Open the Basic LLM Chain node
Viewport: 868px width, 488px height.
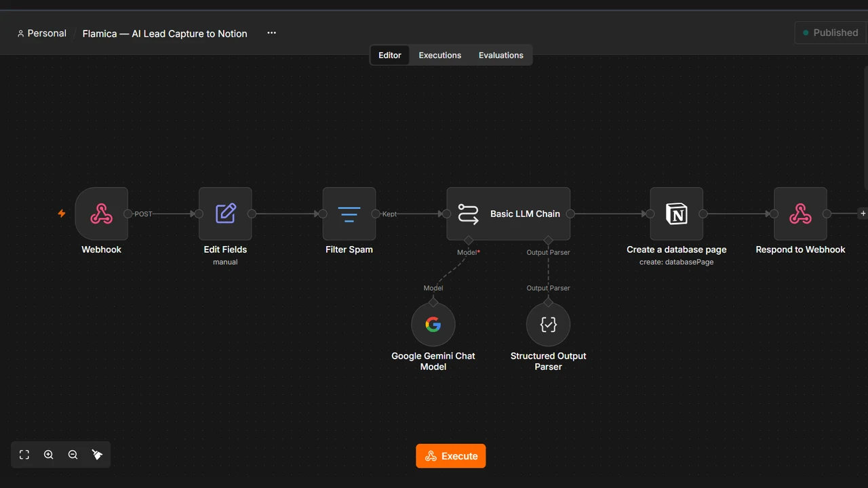[509, 213]
